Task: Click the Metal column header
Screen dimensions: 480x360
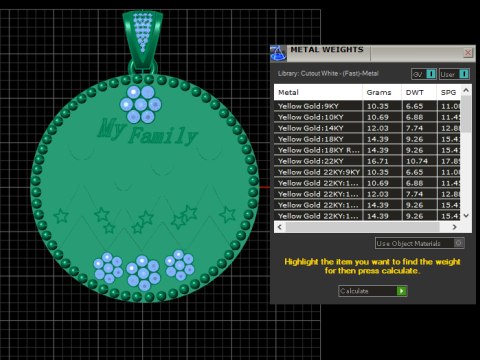Action: click(x=318, y=92)
